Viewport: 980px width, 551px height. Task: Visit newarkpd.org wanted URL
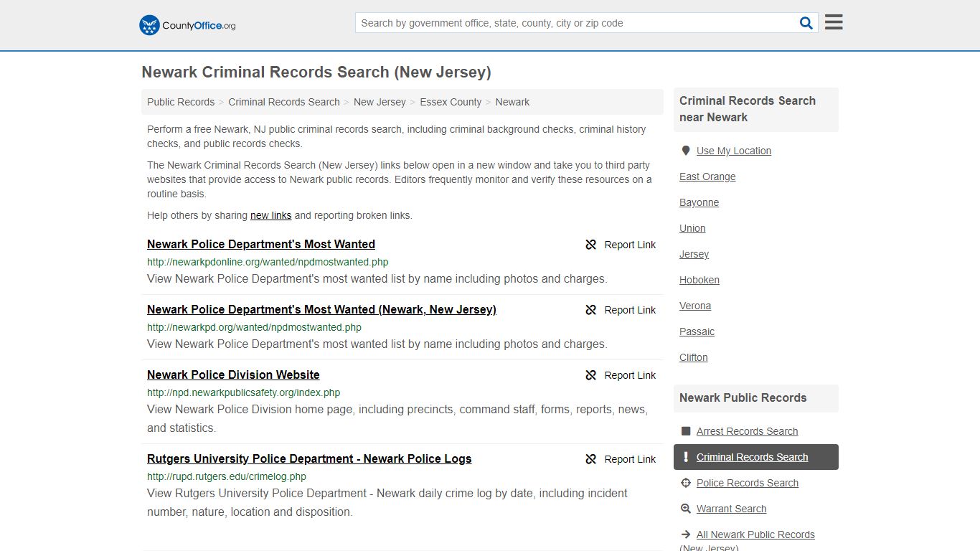pos(254,327)
